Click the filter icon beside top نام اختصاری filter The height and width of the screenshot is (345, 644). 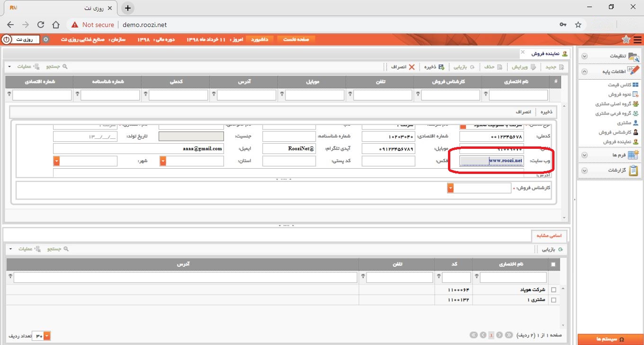pyautogui.click(x=485, y=94)
